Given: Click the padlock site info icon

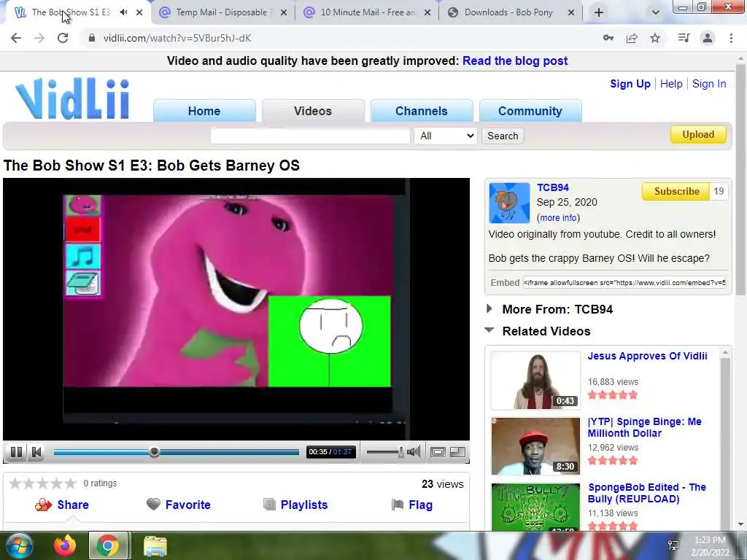Looking at the screenshot, I should [x=92, y=38].
